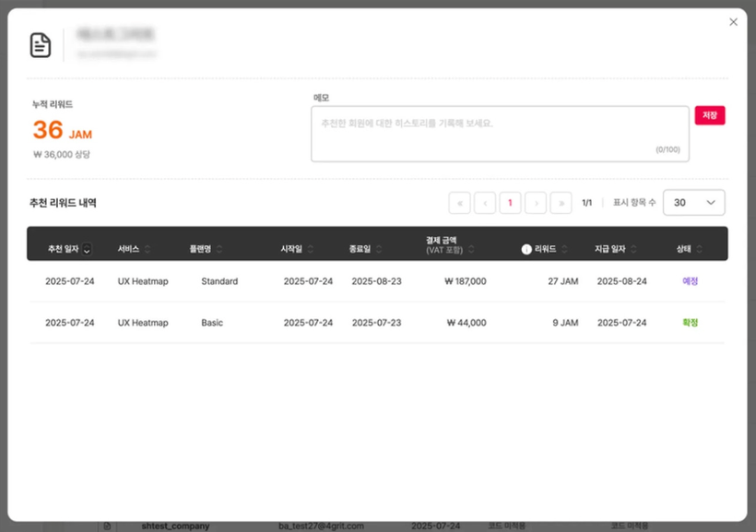The image size is (756, 532).
Task: Click the memo text input field
Action: pyautogui.click(x=499, y=134)
